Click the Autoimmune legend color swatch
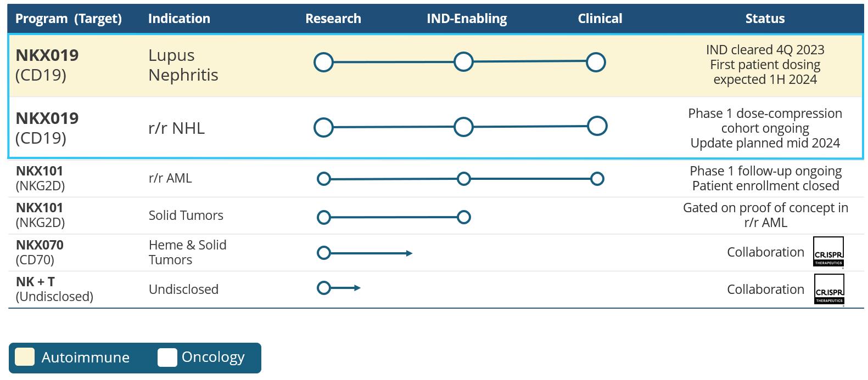868x380 pixels. (x=25, y=357)
